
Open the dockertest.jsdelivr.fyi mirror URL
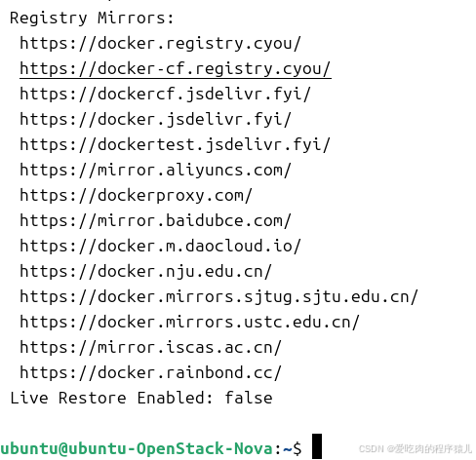pos(175,145)
